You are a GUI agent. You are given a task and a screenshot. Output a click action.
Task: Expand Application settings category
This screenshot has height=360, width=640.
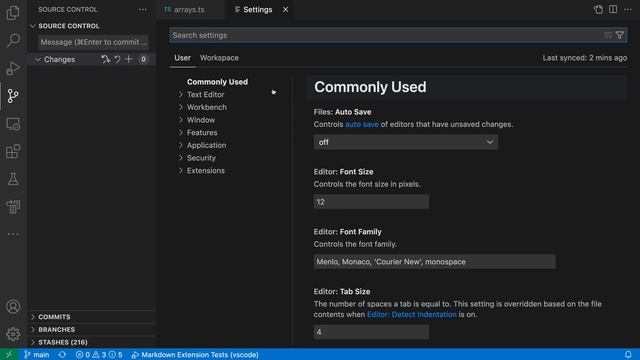tap(207, 145)
